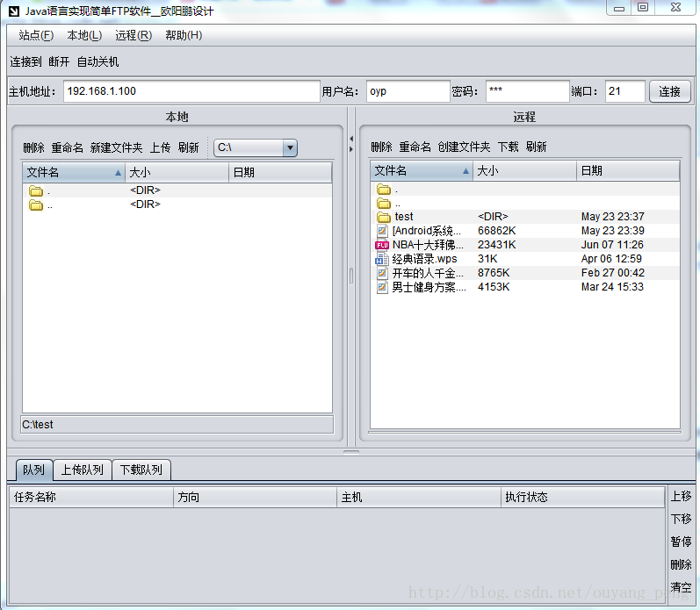Click remote 刷新 button
The height and width of the screenshot is (610, 700).
tap(536, 147)
